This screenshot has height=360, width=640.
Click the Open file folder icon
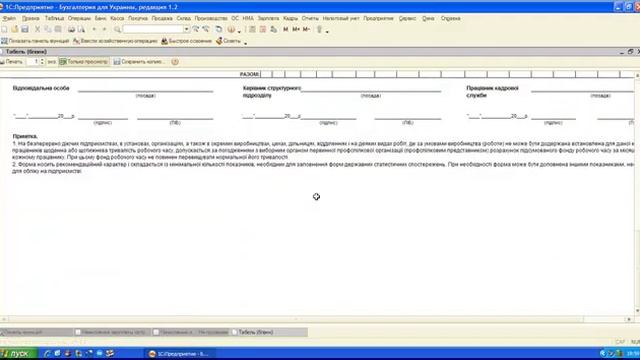coord(15,29)
